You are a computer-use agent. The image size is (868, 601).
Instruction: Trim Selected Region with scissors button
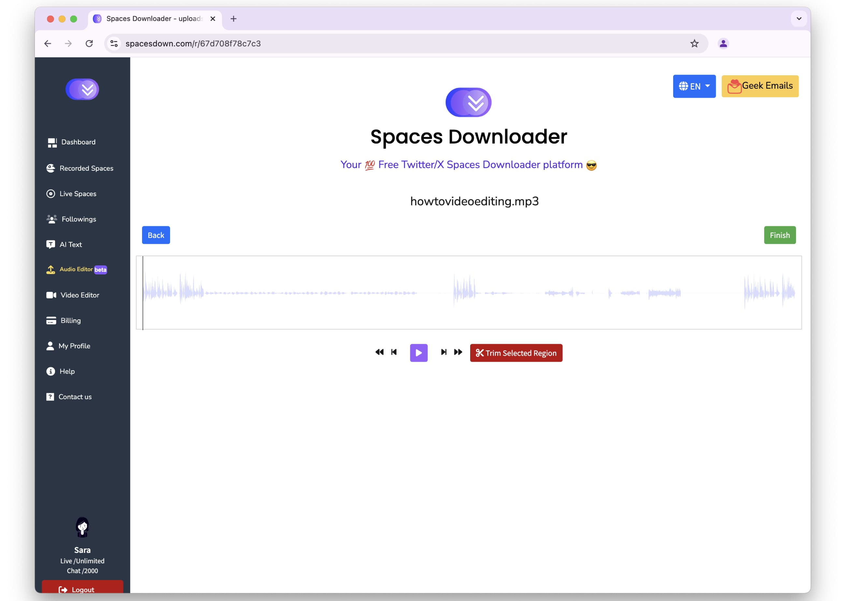516,353
